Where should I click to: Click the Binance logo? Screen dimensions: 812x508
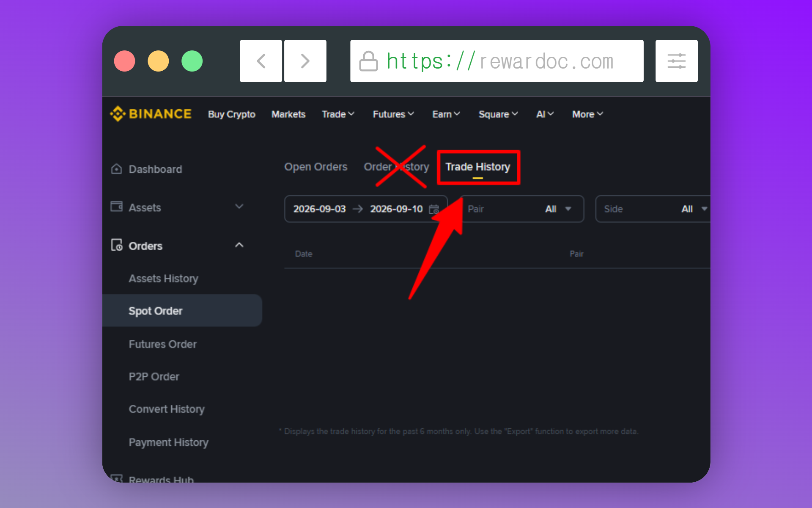(x=151, y=114)
